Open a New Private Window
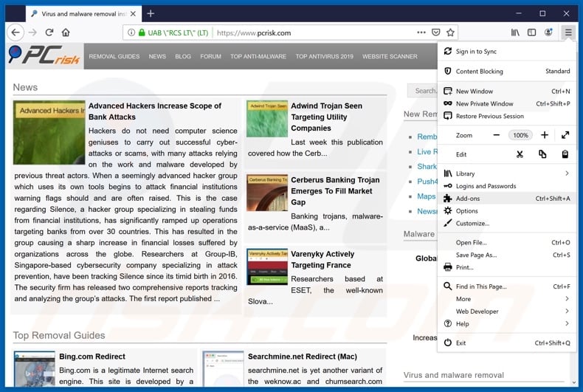 (507, 104)
